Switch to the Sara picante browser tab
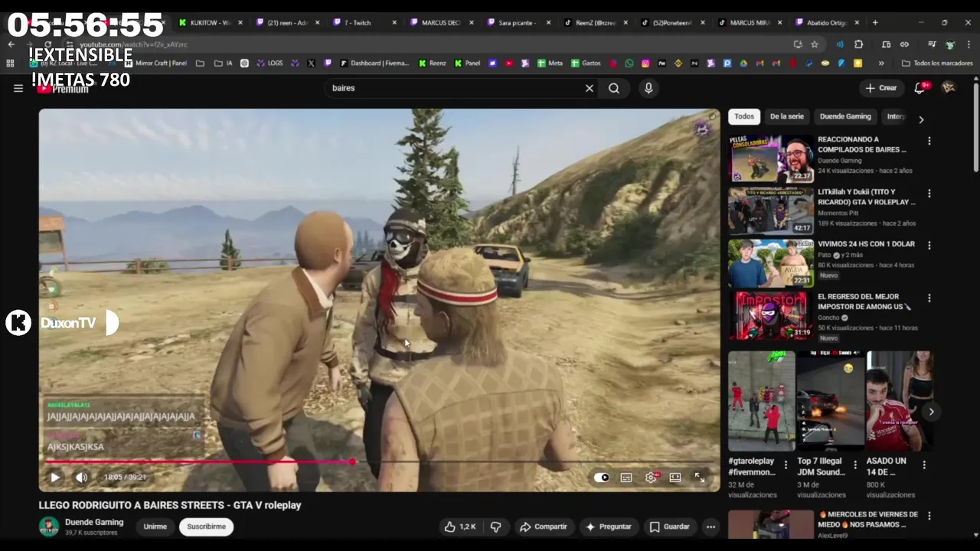 pyautogui.click(x=518, y=23)
